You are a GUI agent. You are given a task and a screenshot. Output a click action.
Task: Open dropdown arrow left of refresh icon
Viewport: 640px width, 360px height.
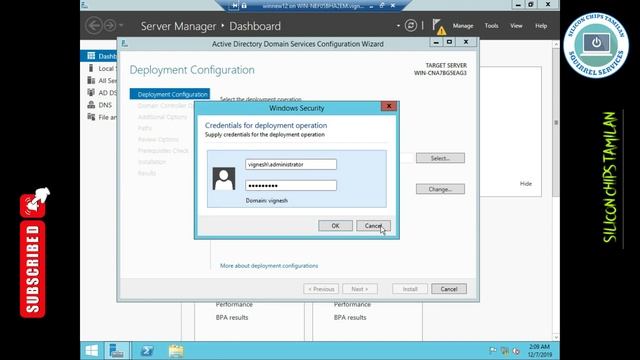[x=398, y=26]
